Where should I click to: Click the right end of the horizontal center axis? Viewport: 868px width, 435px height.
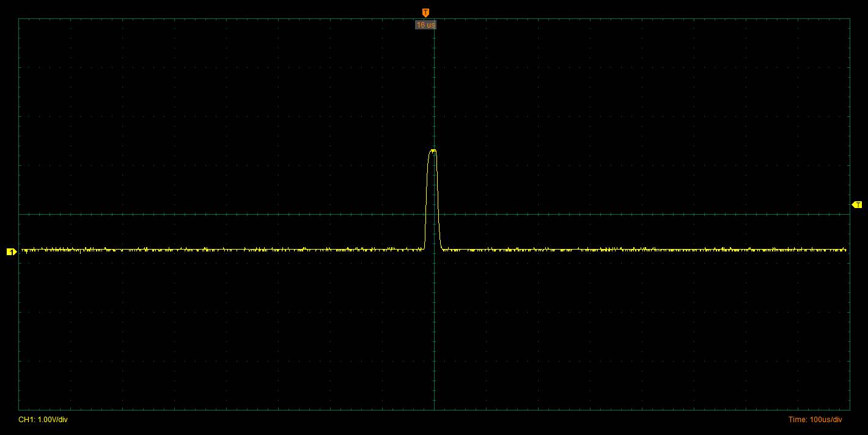point(848,214)
